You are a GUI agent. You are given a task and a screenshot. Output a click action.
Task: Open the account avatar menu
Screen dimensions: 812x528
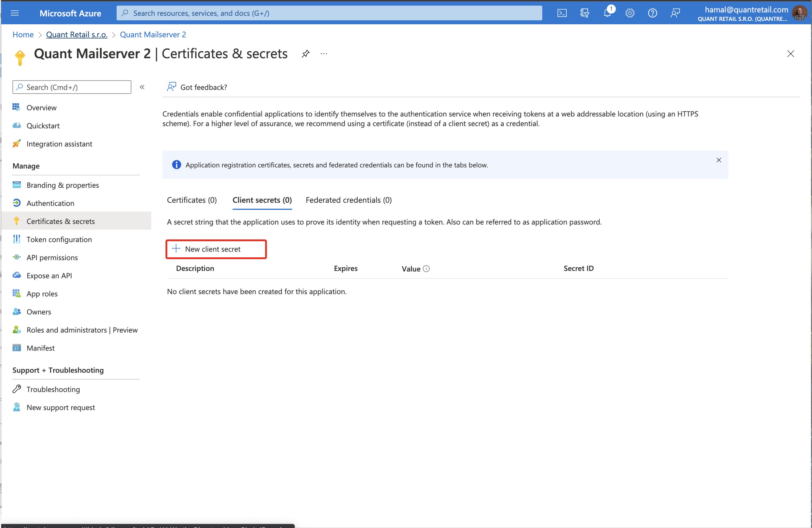point(799,13)
